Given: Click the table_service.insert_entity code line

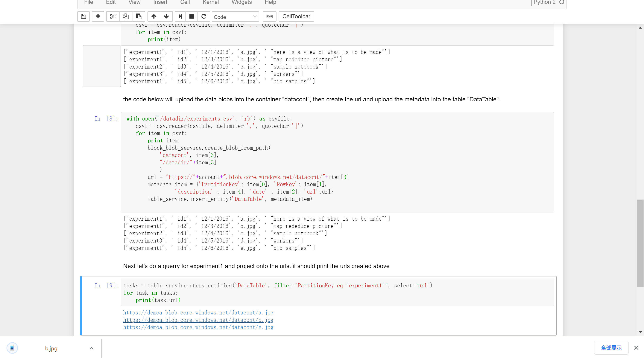Looking at the screenshot, I should tap(230, 199).
